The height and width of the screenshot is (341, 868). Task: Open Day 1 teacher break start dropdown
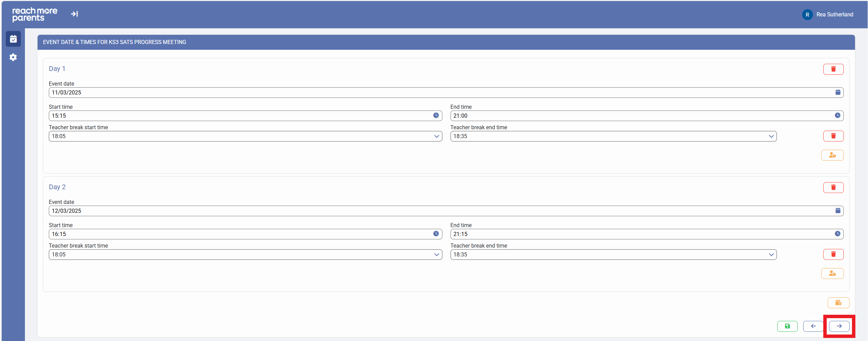pyautogui.click(x=245, y=136)
